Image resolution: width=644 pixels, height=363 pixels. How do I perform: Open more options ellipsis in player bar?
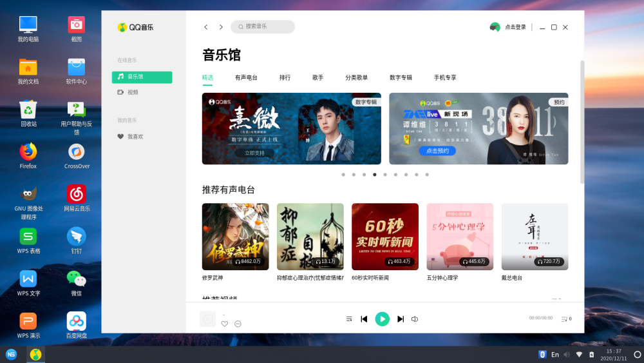click(238, 324)
